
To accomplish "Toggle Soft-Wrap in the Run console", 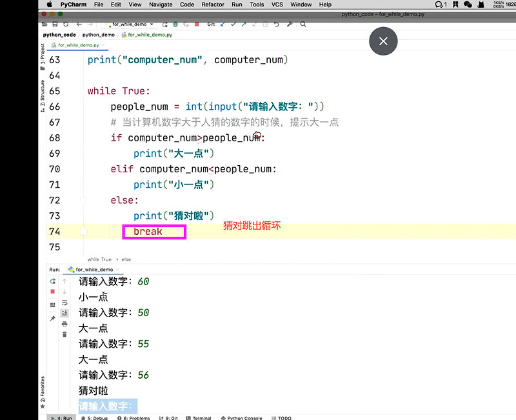I will [x=64, y=303].
